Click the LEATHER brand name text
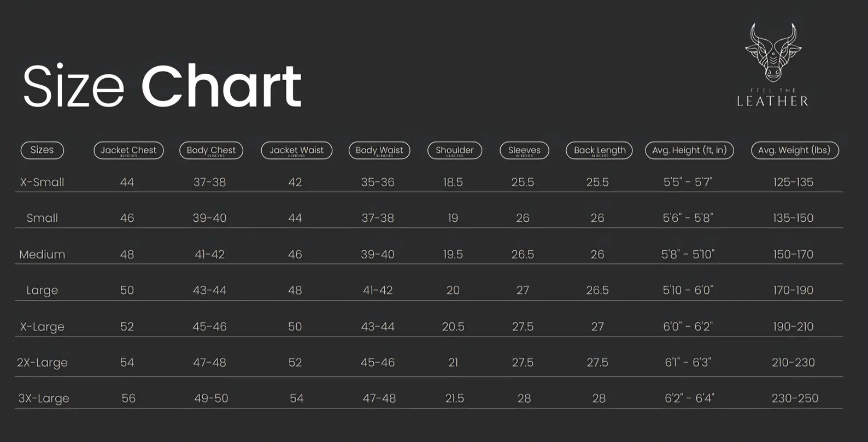This screenshot has width=868, height=442. point(772,101)
